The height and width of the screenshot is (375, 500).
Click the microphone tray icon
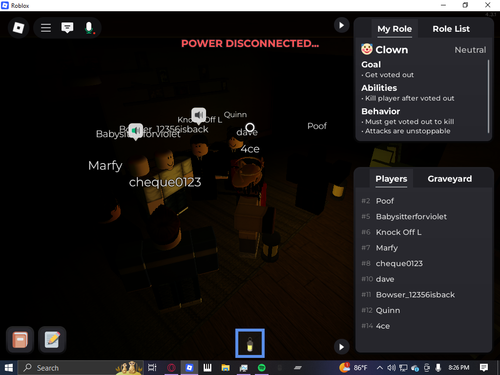(x=438, y=368)
